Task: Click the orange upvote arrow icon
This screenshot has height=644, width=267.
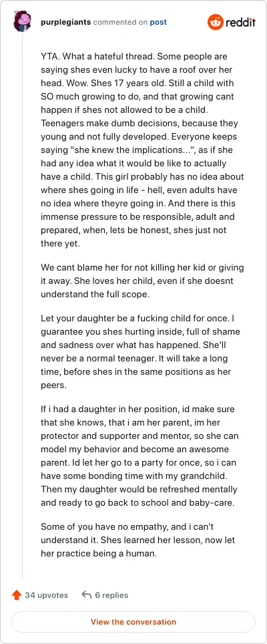Action: 17,595
